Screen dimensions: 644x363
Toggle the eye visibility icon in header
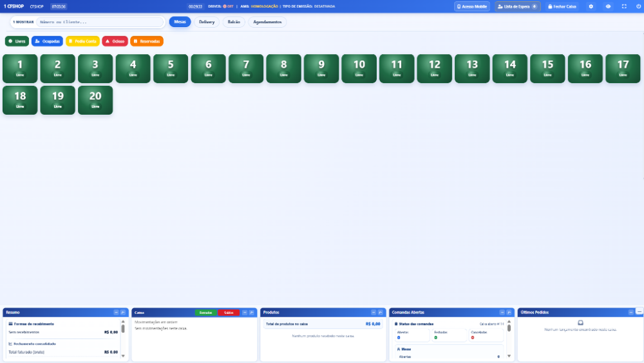pyautogui.click(x=609, y=6)
